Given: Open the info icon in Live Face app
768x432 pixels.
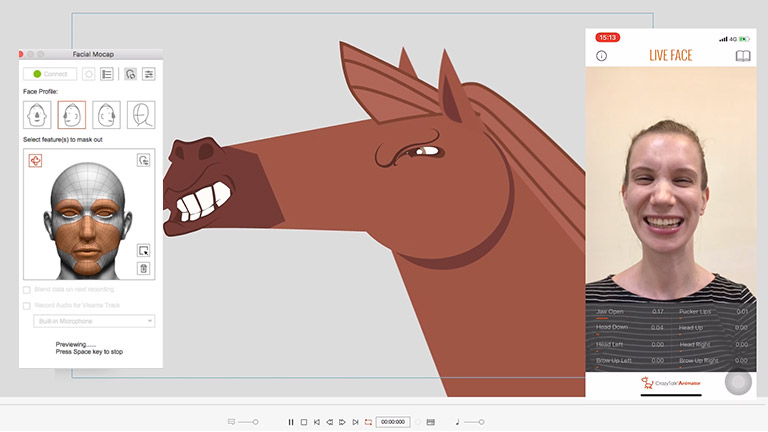Looking at the screenshot, I should pyautogui.click(x=602, y=56).
